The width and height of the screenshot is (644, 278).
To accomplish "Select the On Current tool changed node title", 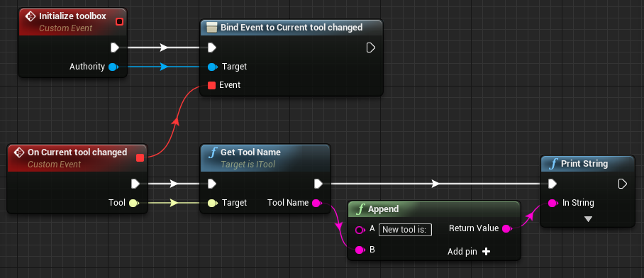I will click(x=77, y=152).
